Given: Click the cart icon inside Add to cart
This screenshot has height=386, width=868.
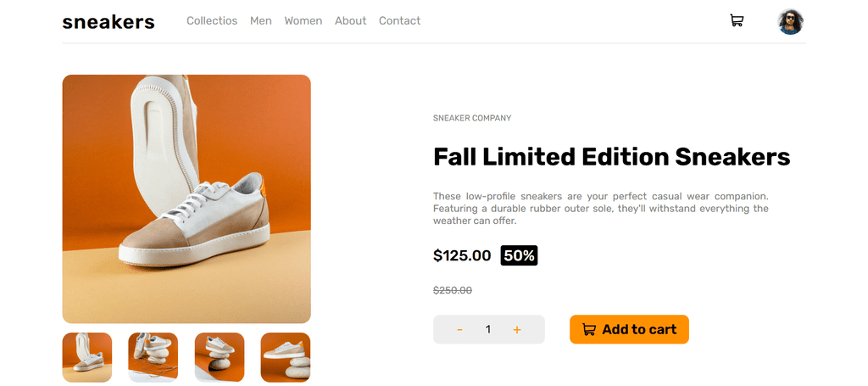Looking at the screenshot, I should (x=589, y=329).
